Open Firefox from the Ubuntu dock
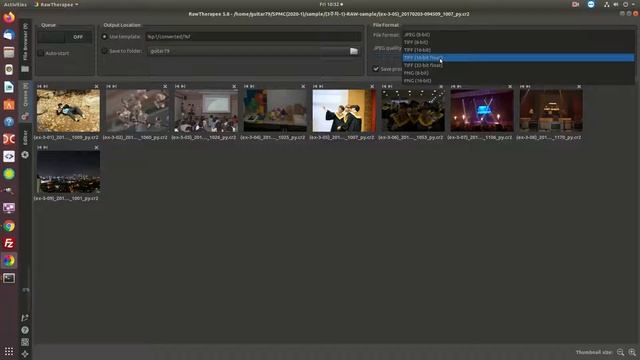640x360 pixels. 9,18
